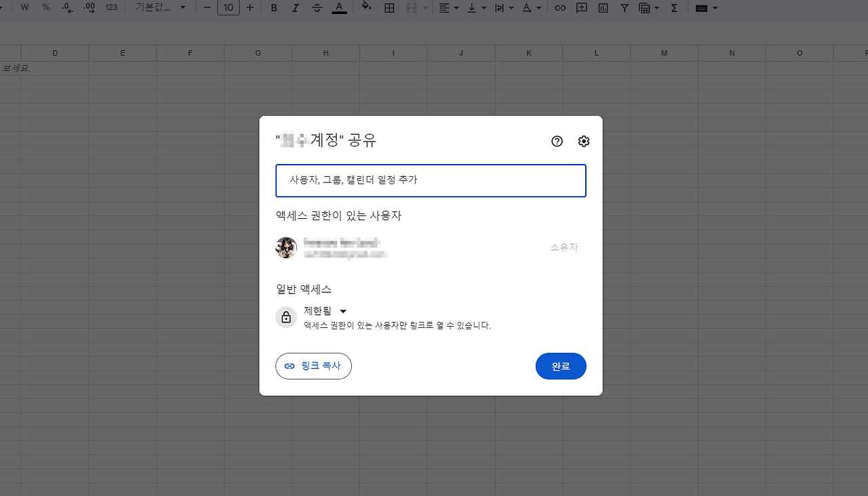Screen dimensions: 868x496
Task: Click the 링크 복사 button
Action: pos(313,366)
